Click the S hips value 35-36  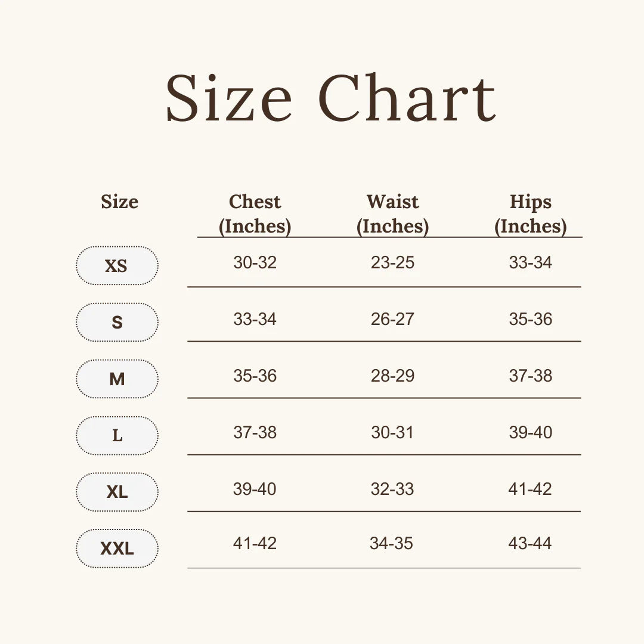click(530, 319)
